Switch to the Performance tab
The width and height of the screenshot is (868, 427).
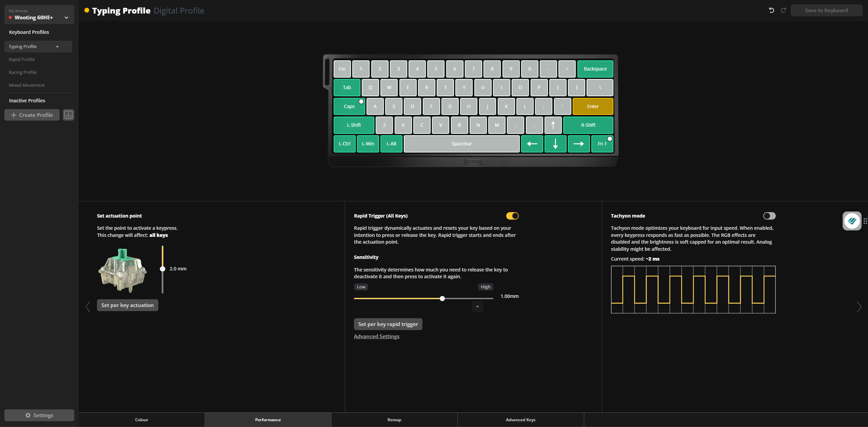[268, 420]
